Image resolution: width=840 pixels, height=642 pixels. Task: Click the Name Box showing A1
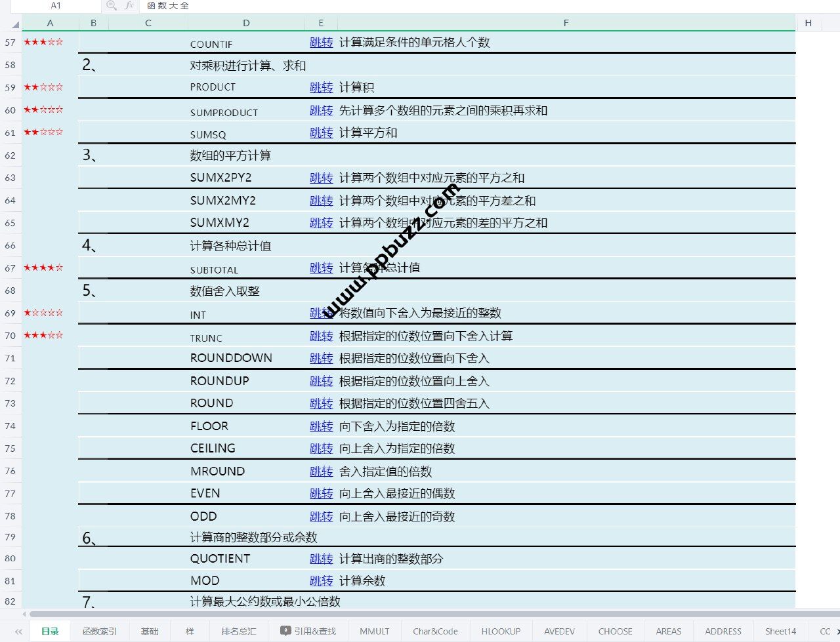pyautogui.click(x=56, y=5)
